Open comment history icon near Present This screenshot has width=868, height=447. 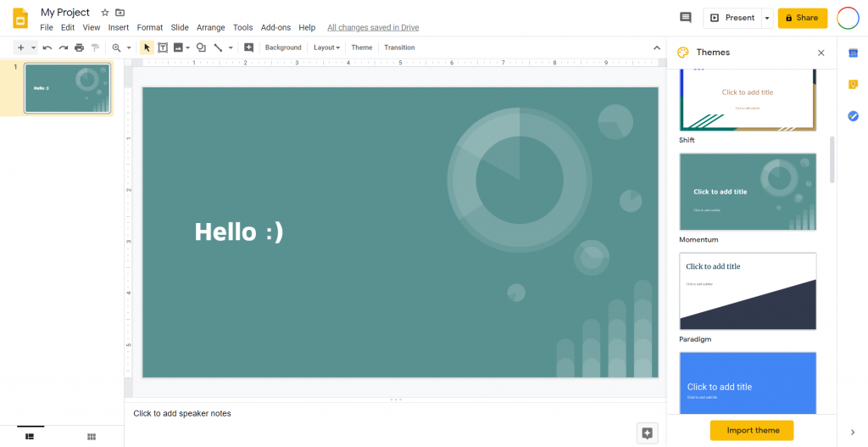point(685,18)
